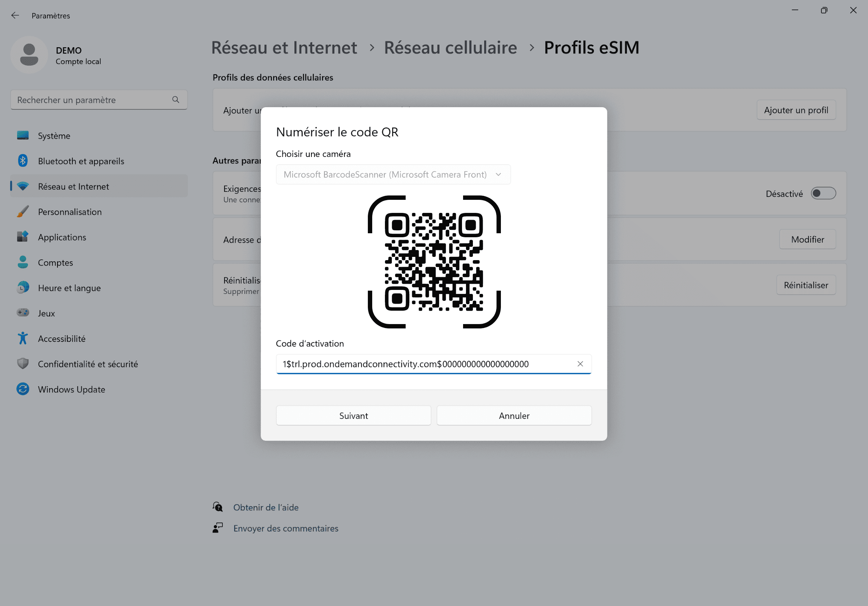The image size is (868, 606).
Task: Click the Envoyer des commentaires icon
Action: point(218,528)
